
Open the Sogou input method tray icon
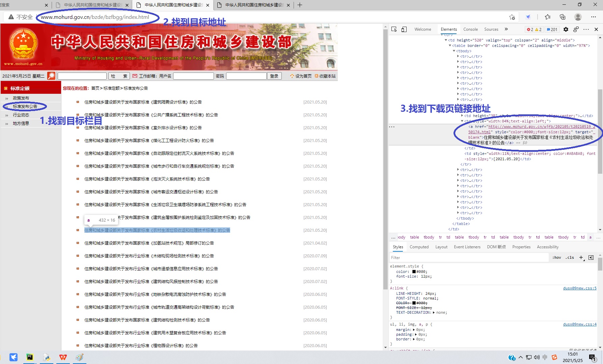coord(554,357)
